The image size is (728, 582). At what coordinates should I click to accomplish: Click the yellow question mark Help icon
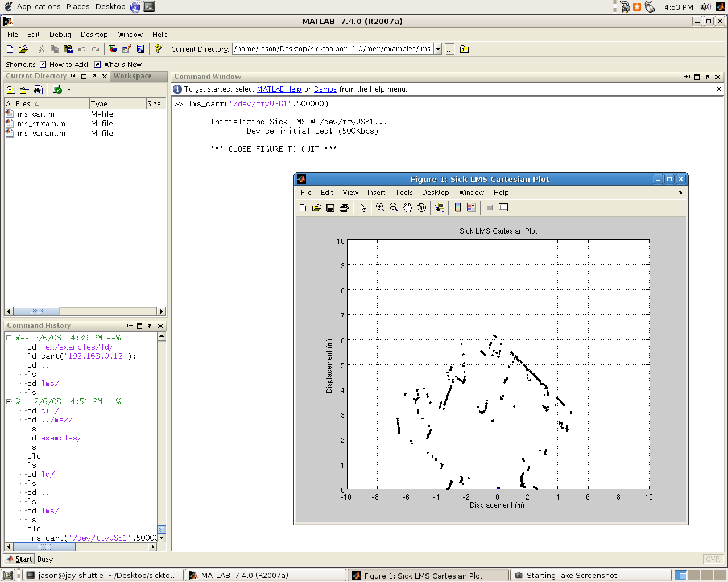[x=158, y=49]
